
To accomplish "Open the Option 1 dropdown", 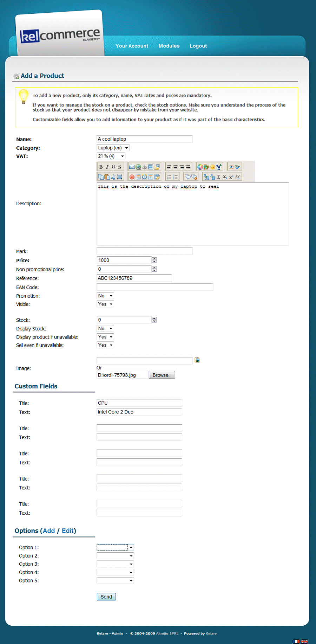I will click(x=115, y=547).
